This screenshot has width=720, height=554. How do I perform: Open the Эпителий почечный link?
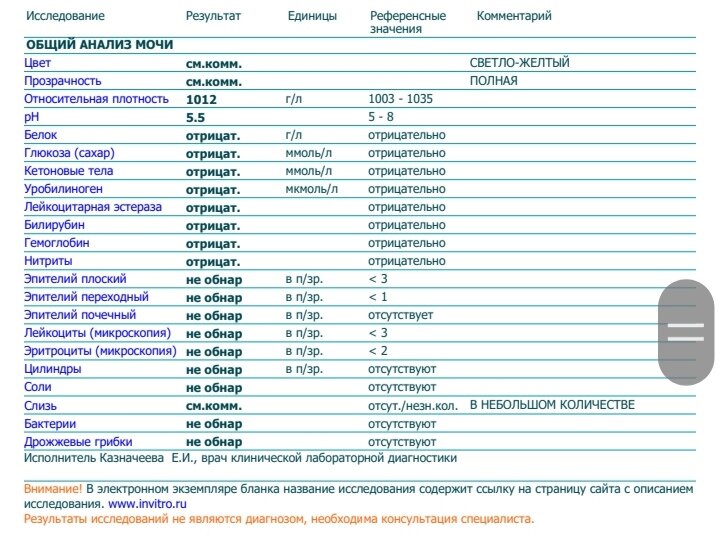pos(80,315)
